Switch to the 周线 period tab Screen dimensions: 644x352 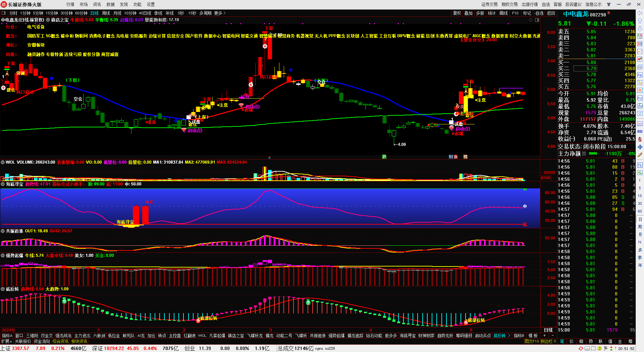tap(106, 13)
